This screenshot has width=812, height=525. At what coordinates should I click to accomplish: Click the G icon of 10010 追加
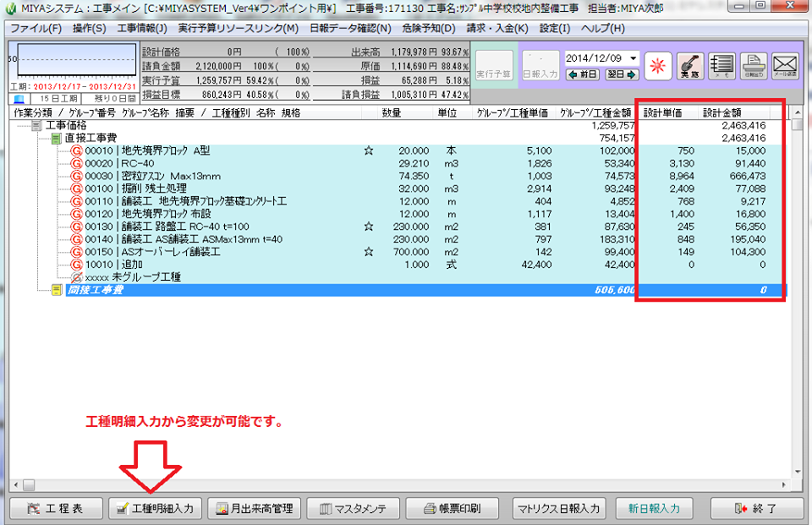click(77, 265)
